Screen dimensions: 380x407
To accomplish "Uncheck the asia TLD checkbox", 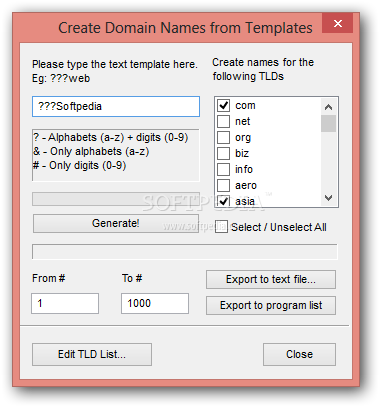I will point(223,201).
